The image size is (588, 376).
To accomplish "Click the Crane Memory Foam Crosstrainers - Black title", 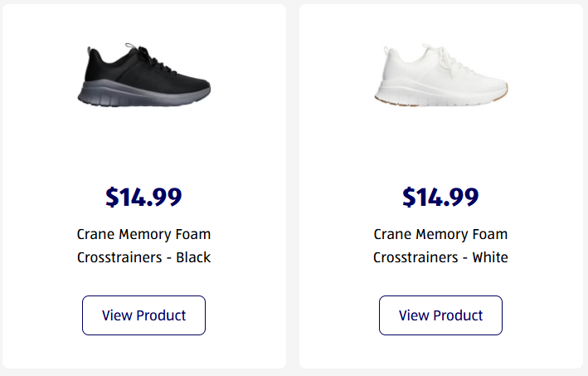I will tap(143, 246).
